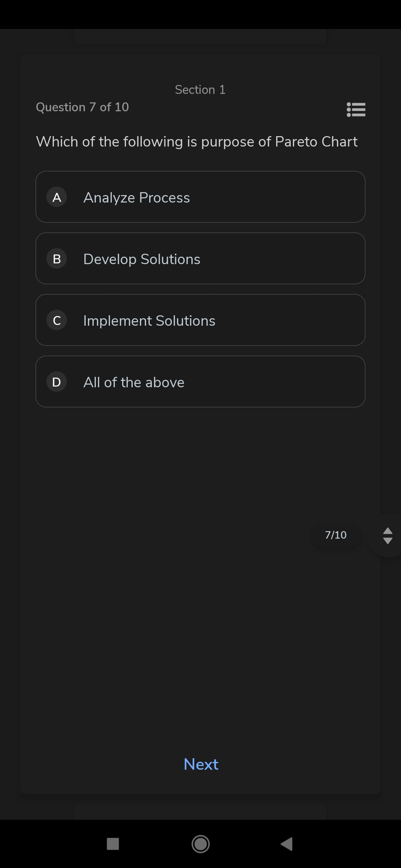
Task: Tap Android back navigation triangle
Action: (x=287, y=844)
